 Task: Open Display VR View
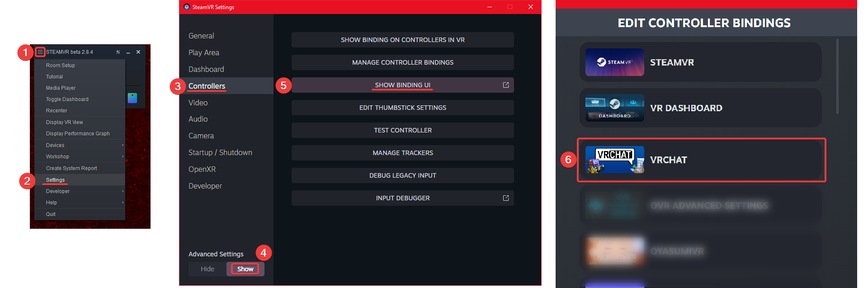pos(80,122)
